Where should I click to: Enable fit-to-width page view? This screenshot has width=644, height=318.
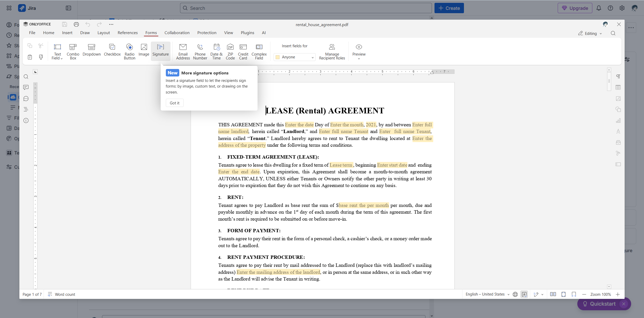coord(574,294)
